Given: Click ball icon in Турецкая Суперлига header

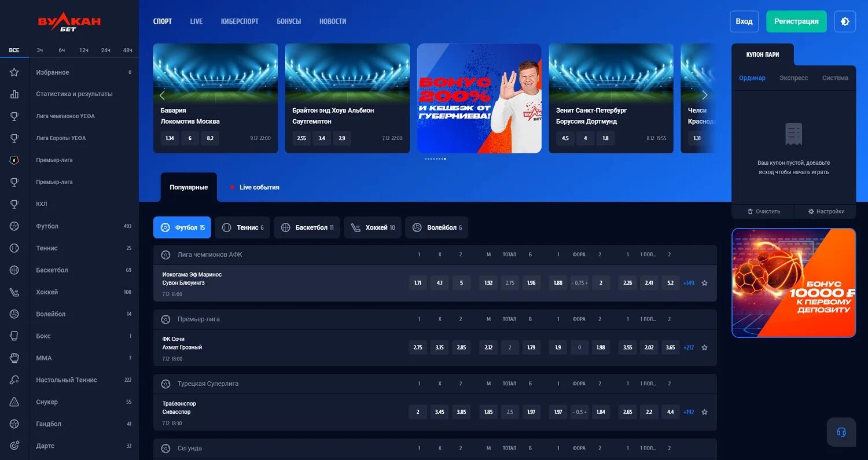Looking at the screenshot, I should tap(165, 384).
